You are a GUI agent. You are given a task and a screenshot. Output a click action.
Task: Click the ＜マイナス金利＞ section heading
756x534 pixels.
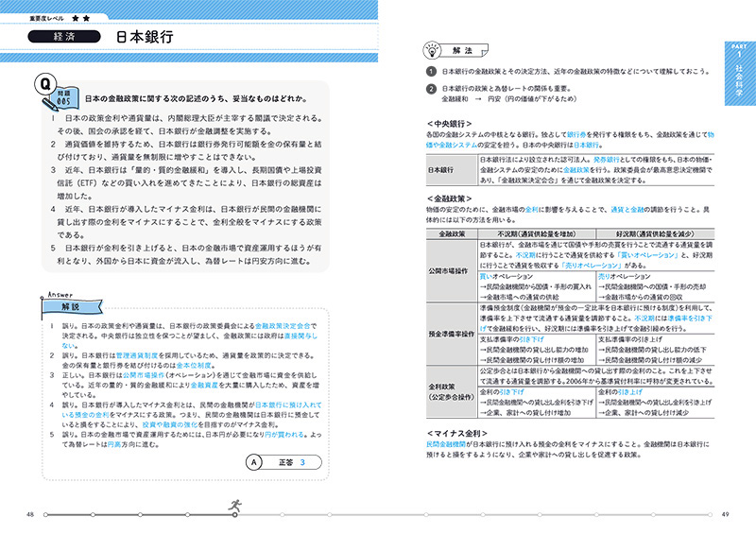click(x=457, y=433)
